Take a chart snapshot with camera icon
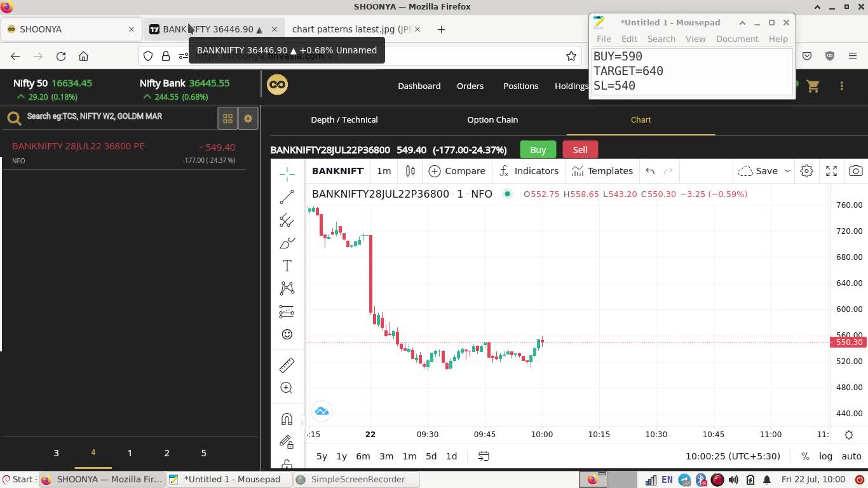Screen dimensions: 868x488 856,171
